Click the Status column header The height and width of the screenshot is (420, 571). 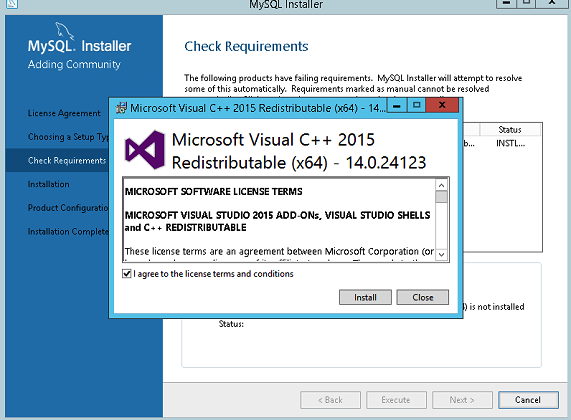pos(510,130)
